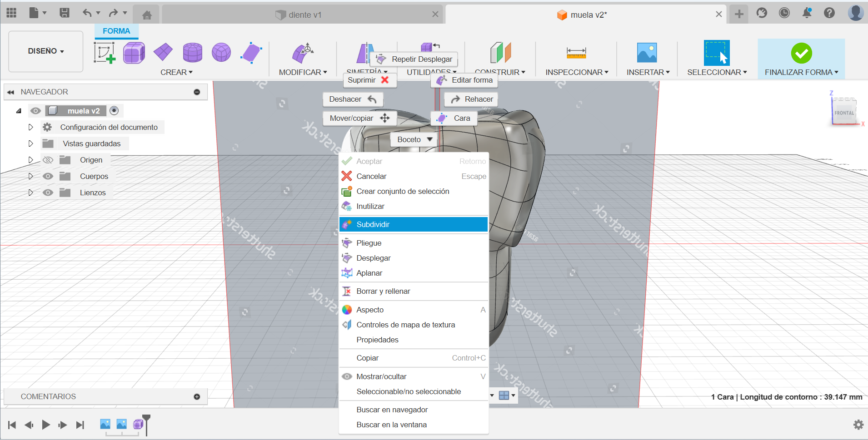Screen dimensions: 868x440
Task: Click Mover/copiar in the marking menu
Action: pyautogui.click(x=359, y=118)
